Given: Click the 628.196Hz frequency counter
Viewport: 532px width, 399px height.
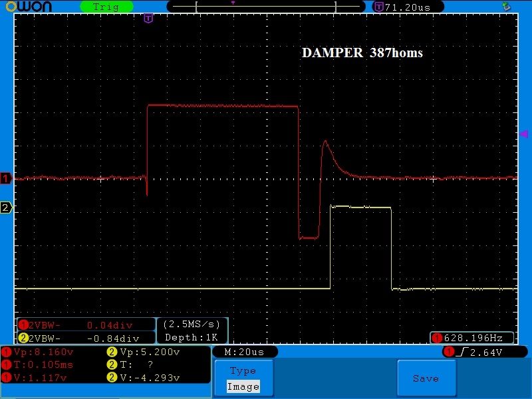Looking at the screenshot, I should pyautogui.click(x=472, y=338).
